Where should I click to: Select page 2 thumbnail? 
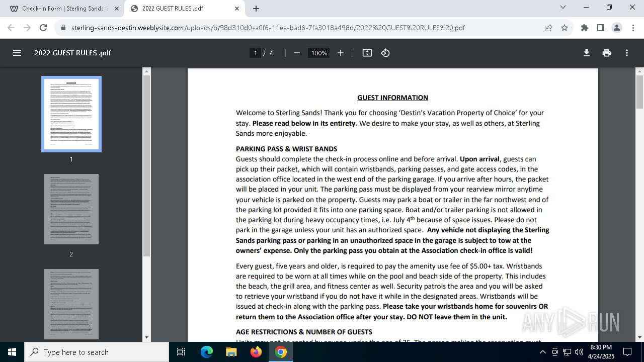[x=71, y=209]
